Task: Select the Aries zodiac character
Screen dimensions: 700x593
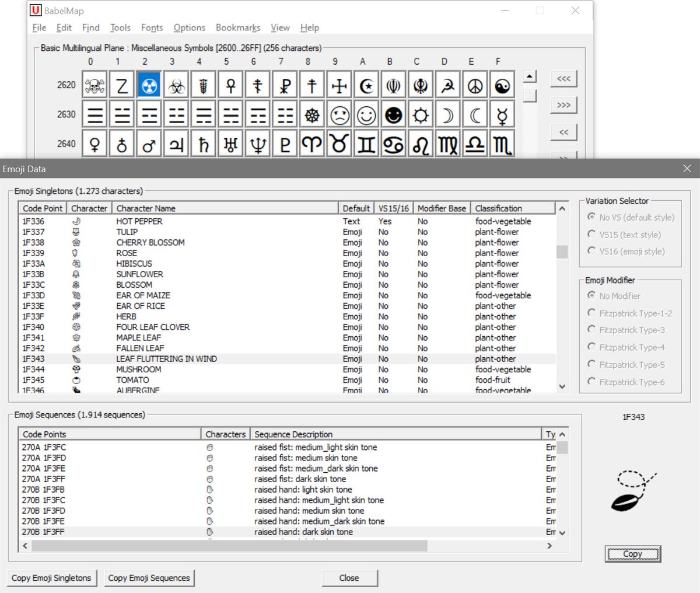Action: (x=311, y=143)
